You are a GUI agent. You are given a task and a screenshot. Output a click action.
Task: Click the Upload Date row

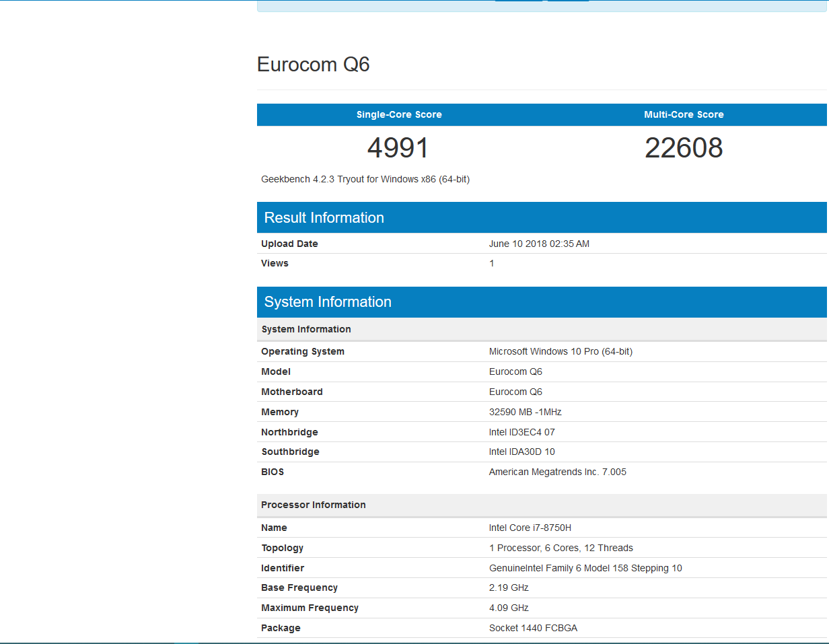[289, 244]
